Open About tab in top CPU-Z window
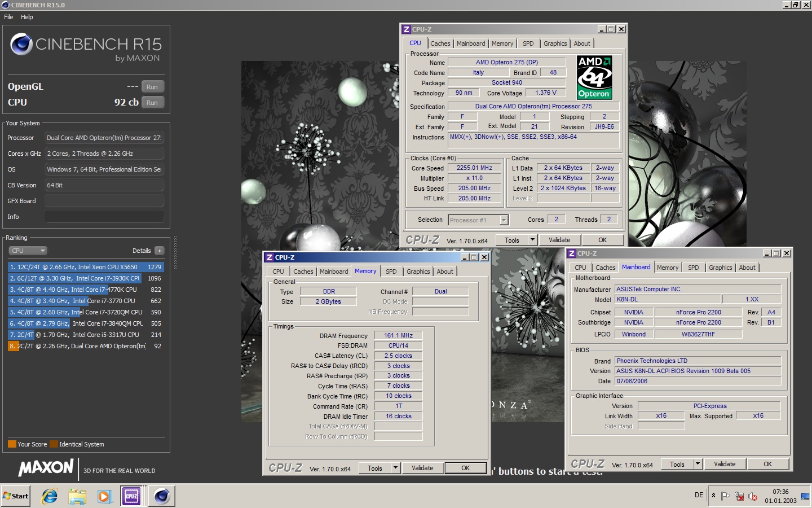Image resolution: width=812 pixels, height=508 pixels. pos(582,43)
